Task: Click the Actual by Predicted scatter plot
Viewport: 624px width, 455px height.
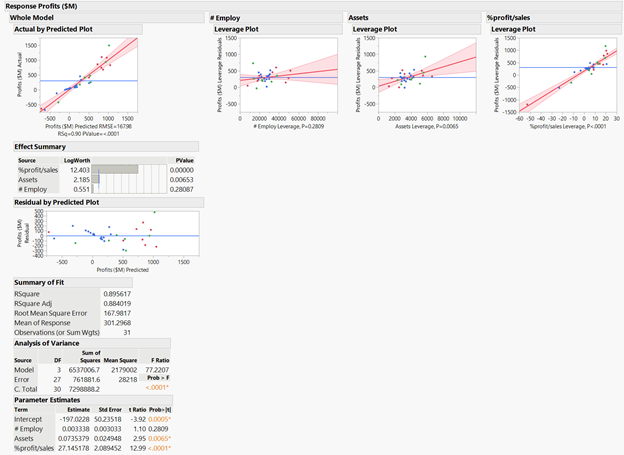Action: pyautogui.click(x=89, y=75)
